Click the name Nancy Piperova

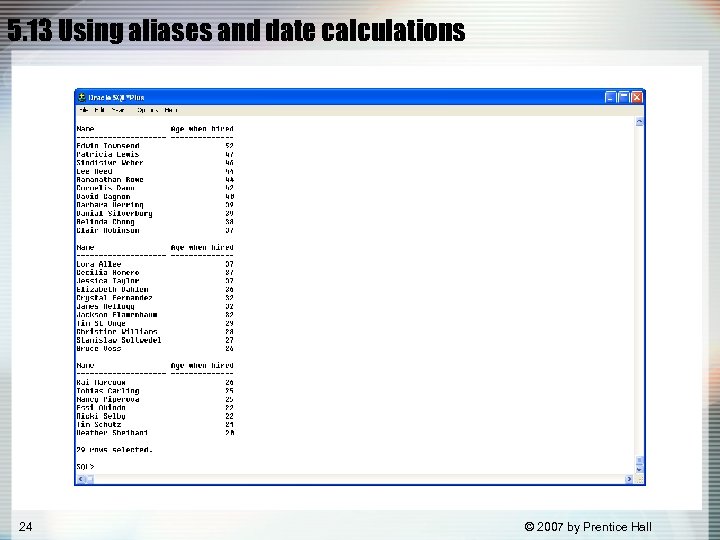pyautogui.click(x=108, y=399)
